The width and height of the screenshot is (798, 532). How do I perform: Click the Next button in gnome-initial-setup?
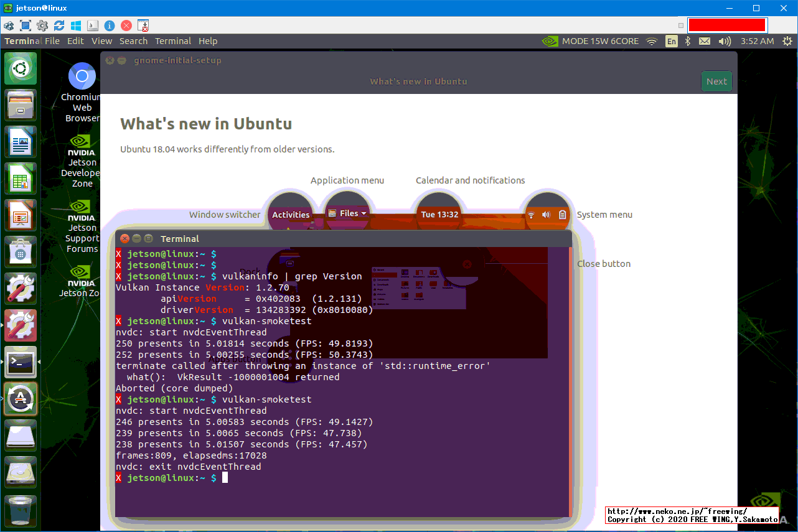coord(716,82)
